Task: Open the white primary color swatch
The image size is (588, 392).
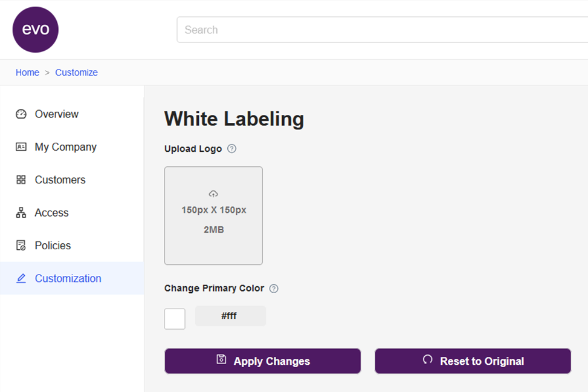Action: pyautogui.click(x=175, y=319)
